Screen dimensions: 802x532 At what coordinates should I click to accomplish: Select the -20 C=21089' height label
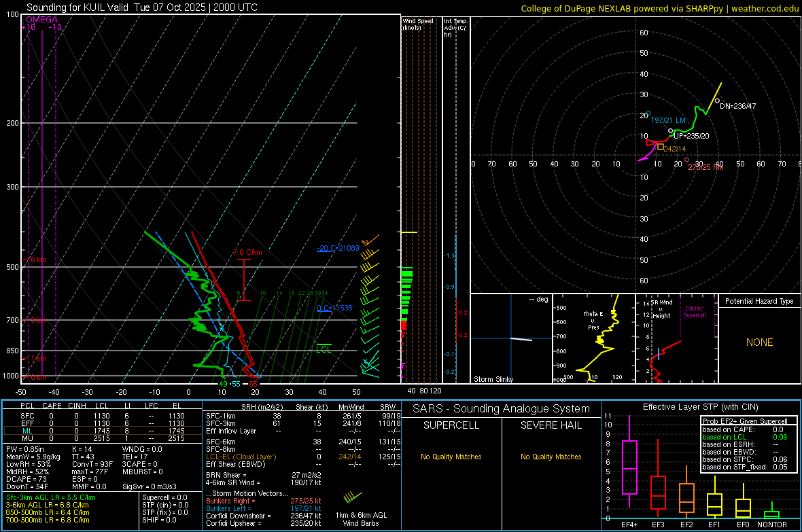pyautogui.click(x=338, y=248)
